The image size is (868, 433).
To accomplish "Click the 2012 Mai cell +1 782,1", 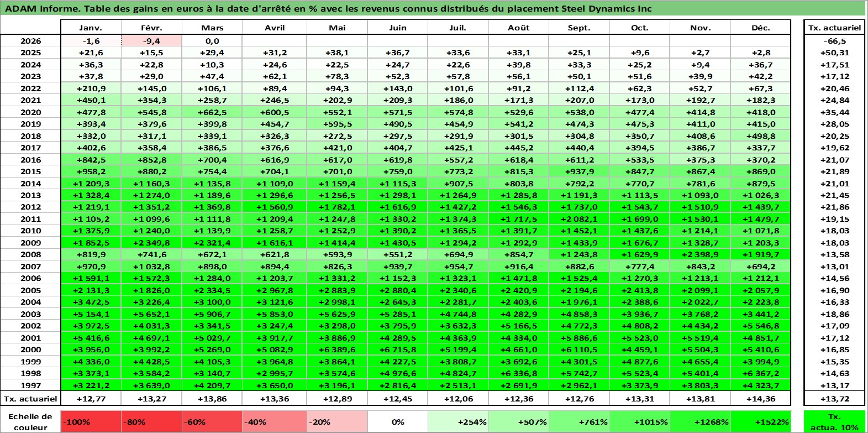I will [x=337, y=207].
